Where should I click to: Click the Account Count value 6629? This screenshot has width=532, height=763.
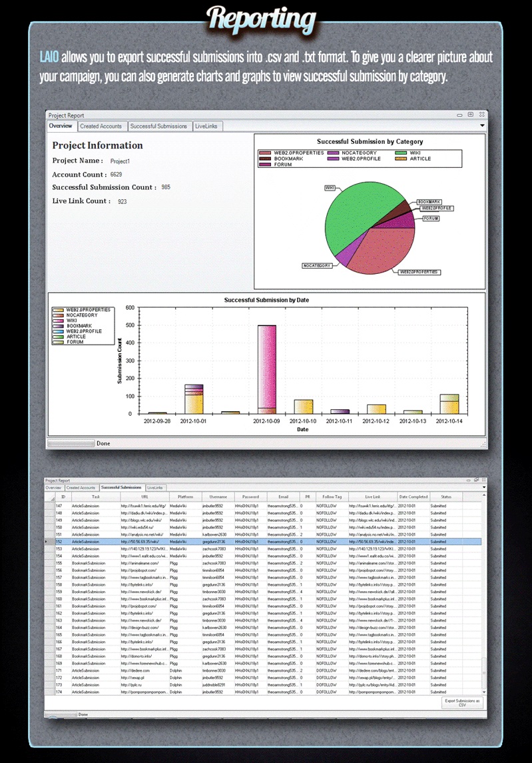pos(117,174)
